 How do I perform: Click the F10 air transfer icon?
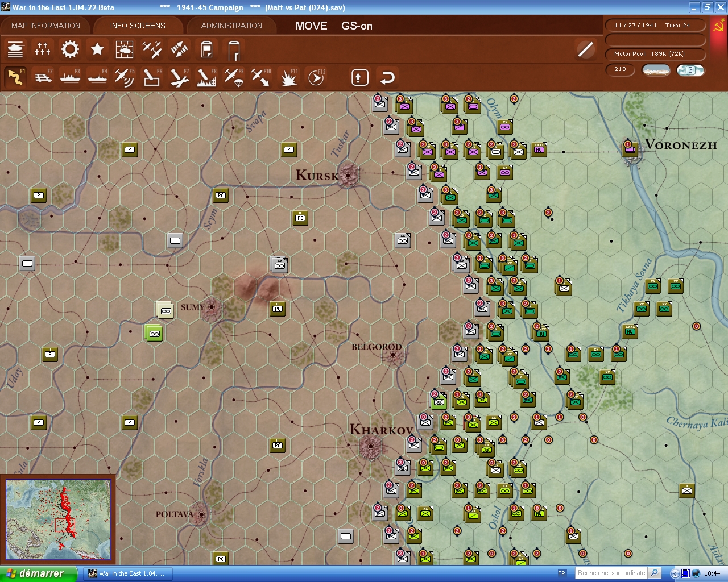tap(261, 77)
